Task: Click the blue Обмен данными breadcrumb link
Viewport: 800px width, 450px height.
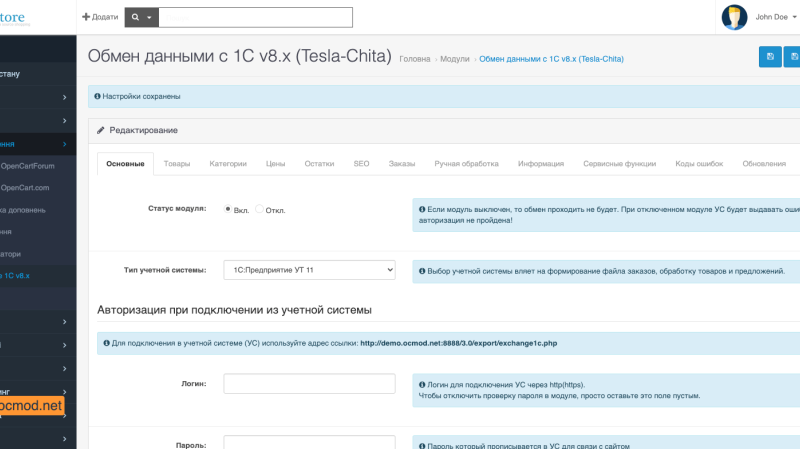Action: pos(551,59)
